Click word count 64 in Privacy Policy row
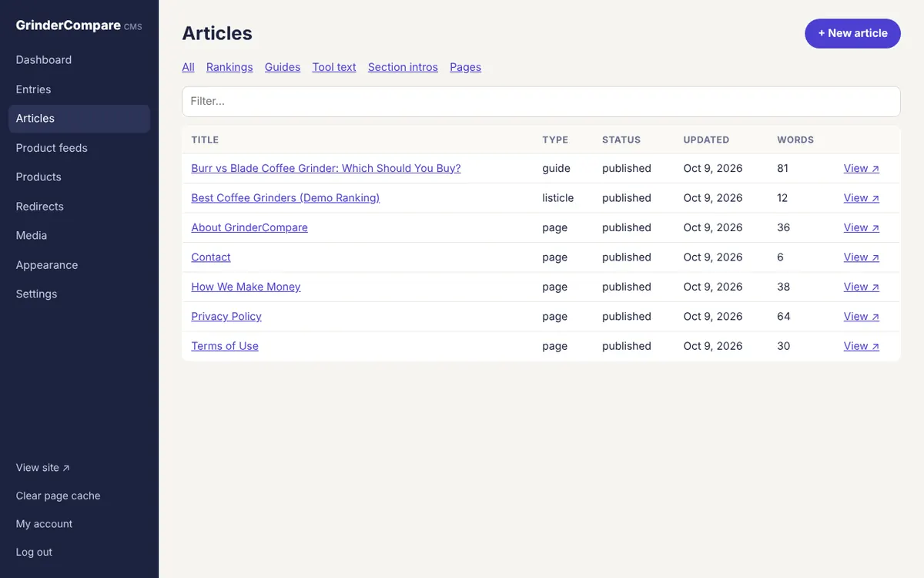The height and width of the screenshot is (578, 924). point(784,317)
